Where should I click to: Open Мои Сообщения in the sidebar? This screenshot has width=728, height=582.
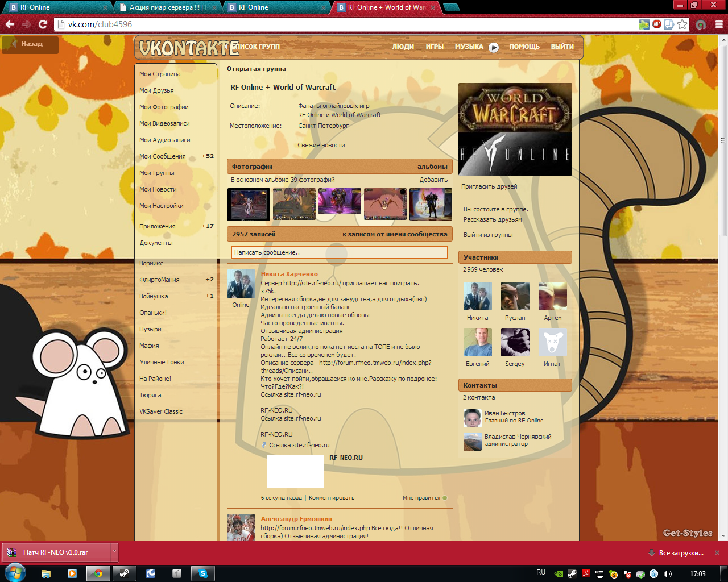point(163,156)
